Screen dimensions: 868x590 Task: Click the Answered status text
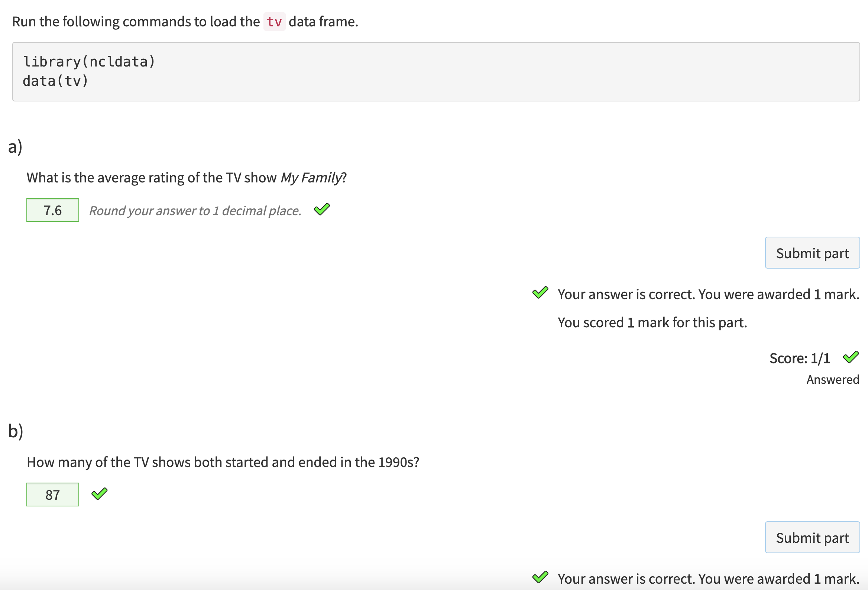coord(833,380)
